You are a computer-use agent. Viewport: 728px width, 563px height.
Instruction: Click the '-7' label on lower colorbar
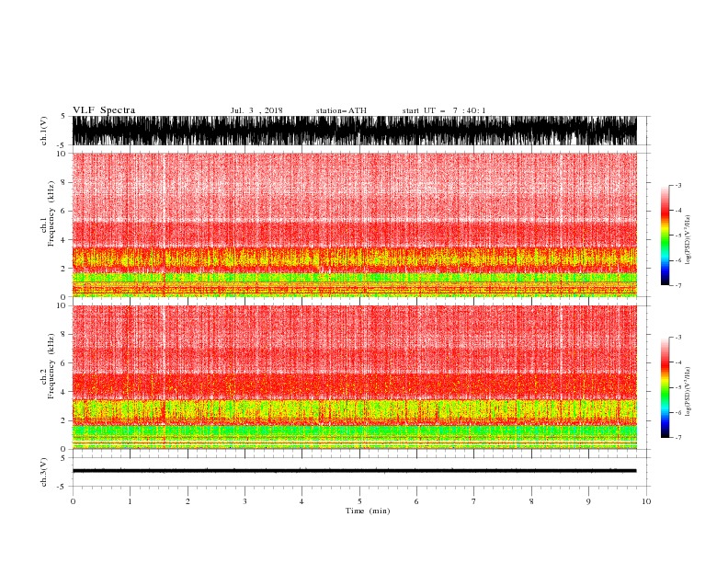[677, 437]
